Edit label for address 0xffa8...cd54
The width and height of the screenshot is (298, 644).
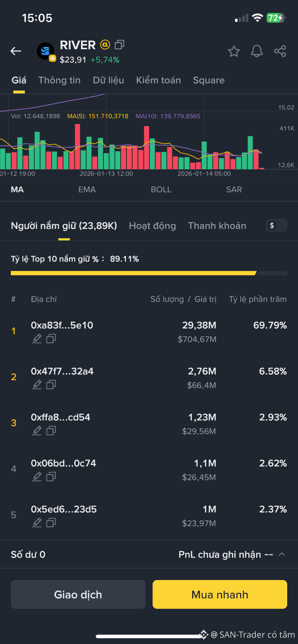point(37,431)
